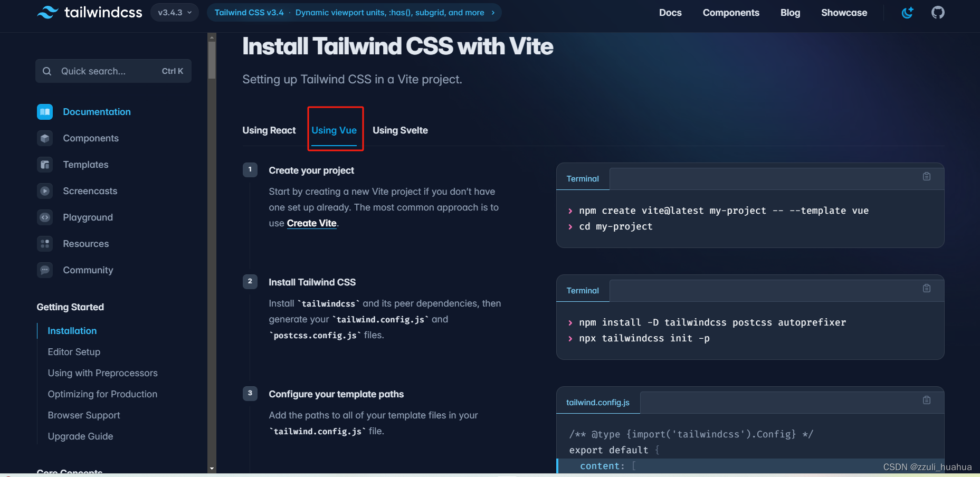This screenshot has width=980, height=477.
Task: Toggle the dark mode theme icon
Action: (907, 13)
